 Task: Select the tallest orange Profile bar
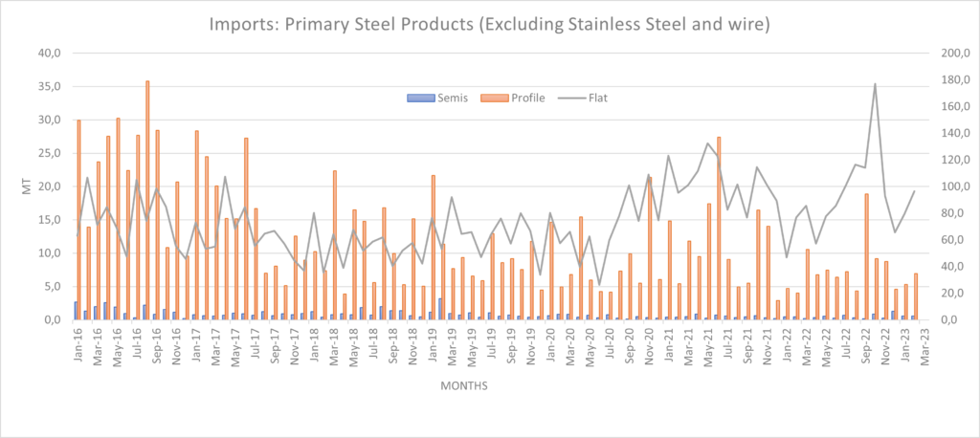tap(147, 201)
